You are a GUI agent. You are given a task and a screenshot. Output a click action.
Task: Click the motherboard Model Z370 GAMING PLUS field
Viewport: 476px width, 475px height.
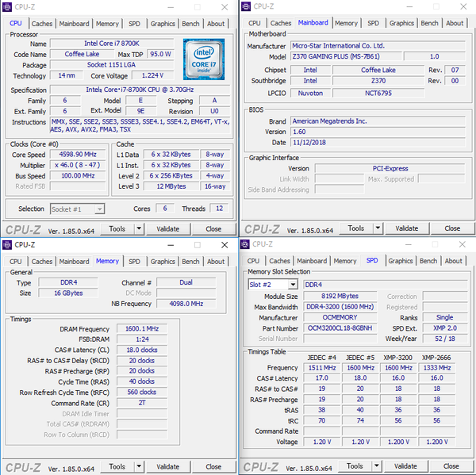(x=346, y=56)
